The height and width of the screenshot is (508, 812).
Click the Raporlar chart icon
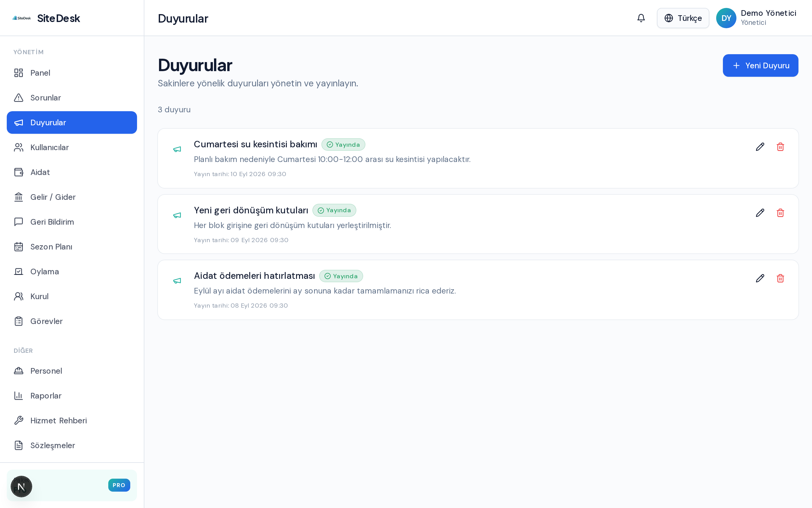pyautogui.click(x=19, y=396)
